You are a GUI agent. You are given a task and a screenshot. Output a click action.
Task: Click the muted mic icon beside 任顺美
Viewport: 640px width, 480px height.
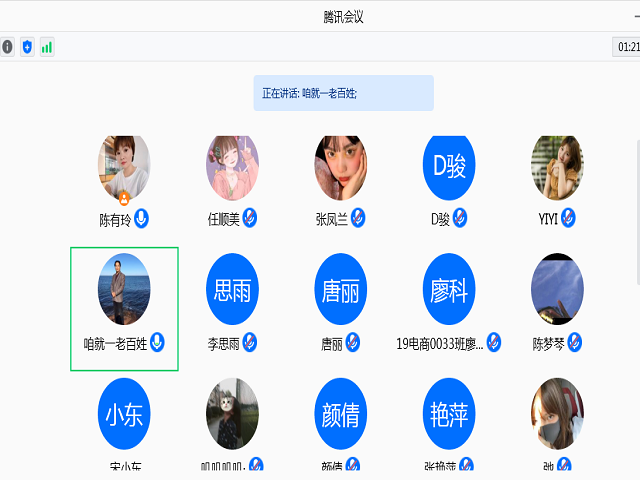250,218
